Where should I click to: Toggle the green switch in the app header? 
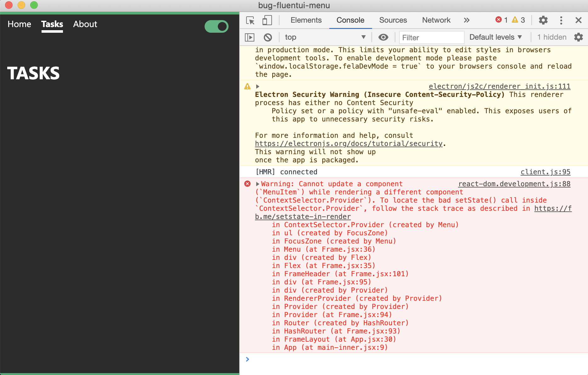216,26
